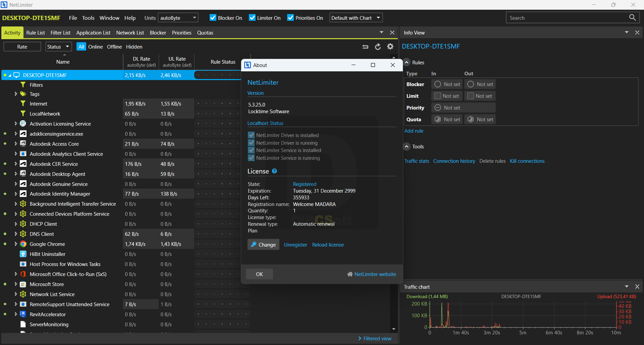Click the Microsoft Store app icon
The width and height of the screenshot is (644, 345).
[23, 284]
